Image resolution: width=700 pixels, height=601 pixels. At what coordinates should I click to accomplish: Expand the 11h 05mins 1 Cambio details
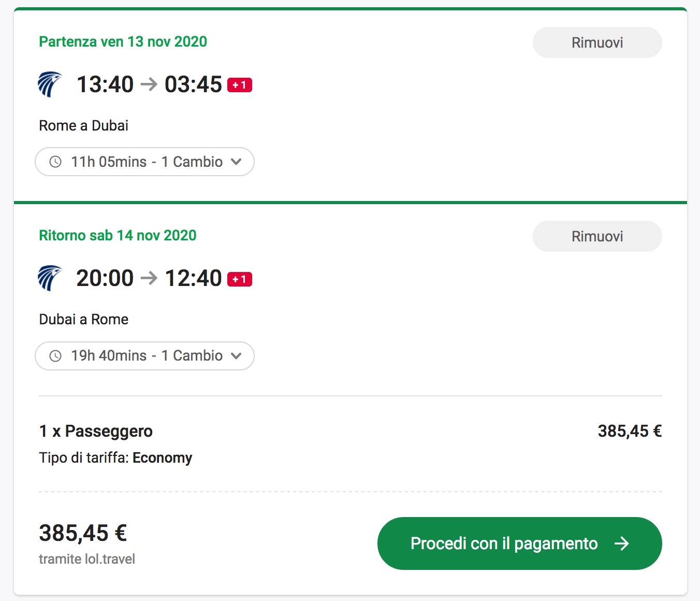pos(144,162)
